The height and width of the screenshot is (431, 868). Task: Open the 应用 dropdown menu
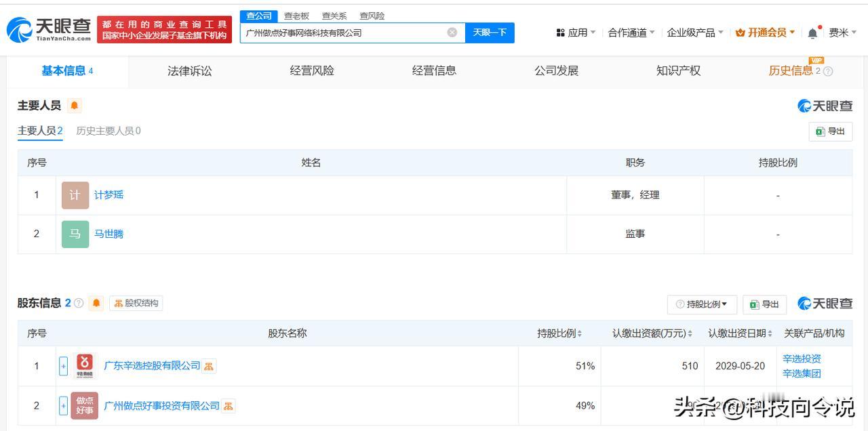(576, 33)
